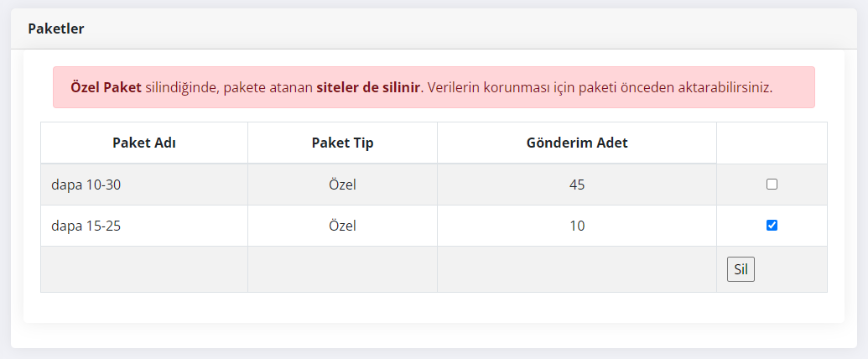Screen dimensions: 868x359
Task: Uncheck the dapa 15-25 package checkbox
Action: click(x=772, y=225)
